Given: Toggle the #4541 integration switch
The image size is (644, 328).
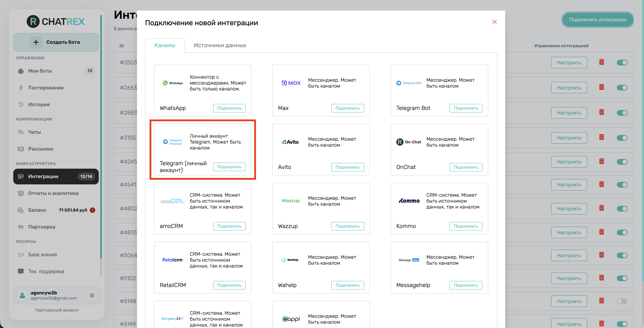Looking at the screenshot, I should coord(622,185).
